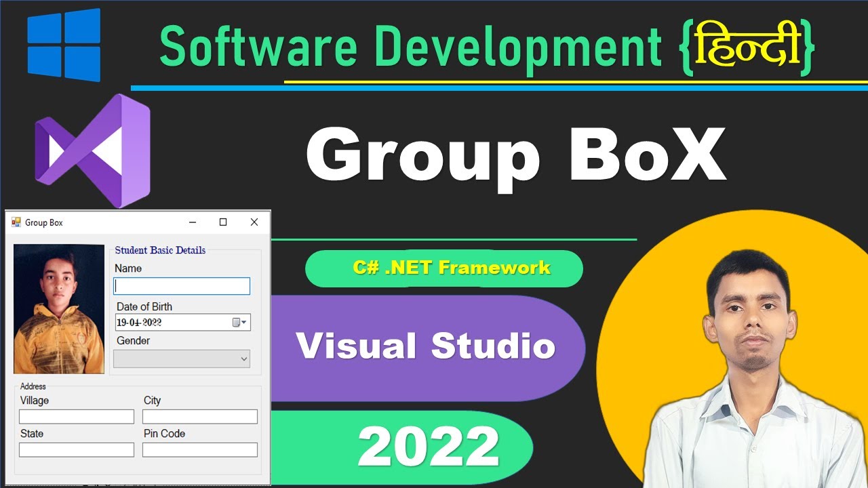The height and width of the screenshot is (488, 868).
Task: Click the Pin Code input field
Action: coord(200,449)
